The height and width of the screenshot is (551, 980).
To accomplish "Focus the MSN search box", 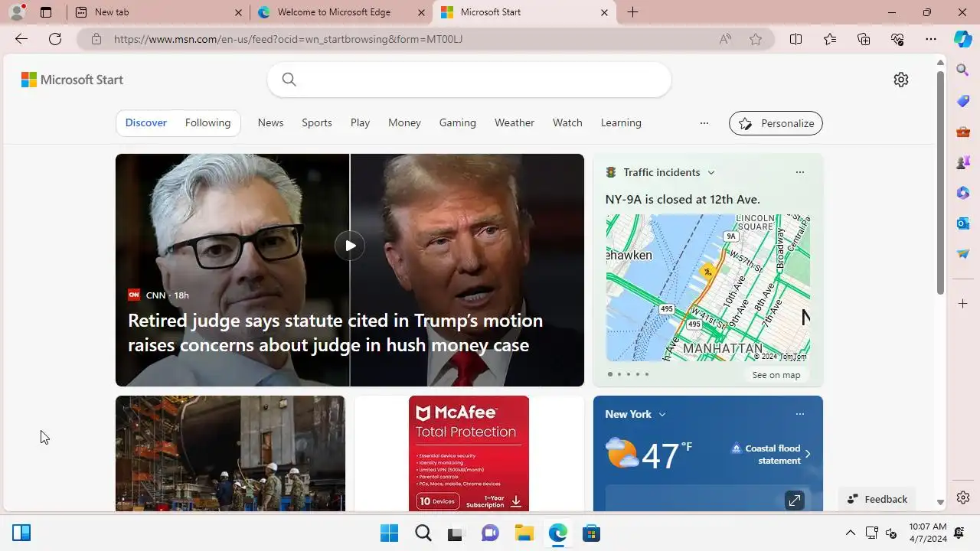I will point(469,80).
